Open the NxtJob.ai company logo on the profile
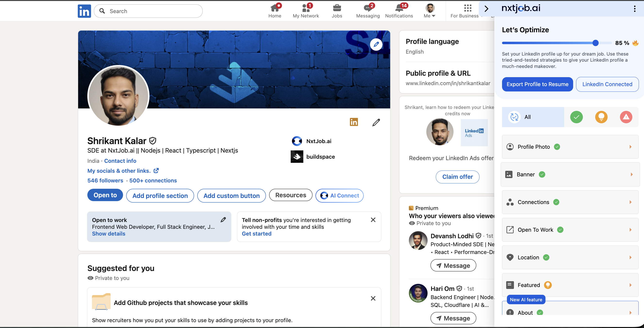Screen dimensions: 644x328 tap(297, 141)
